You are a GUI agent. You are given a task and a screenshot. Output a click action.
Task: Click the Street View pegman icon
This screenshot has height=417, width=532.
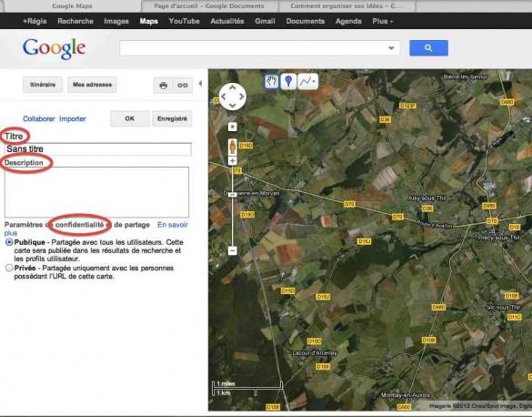pyautogui.click(x=233, y=147)
